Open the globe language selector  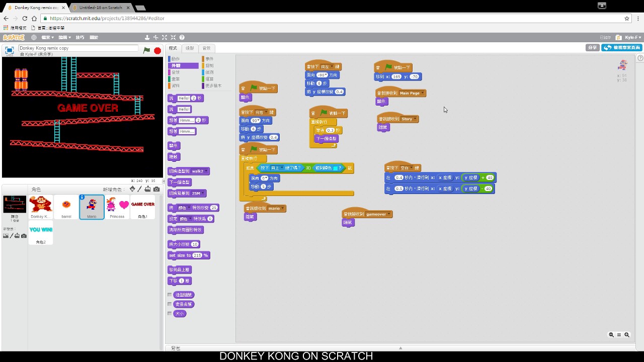[x=34, y=37]
